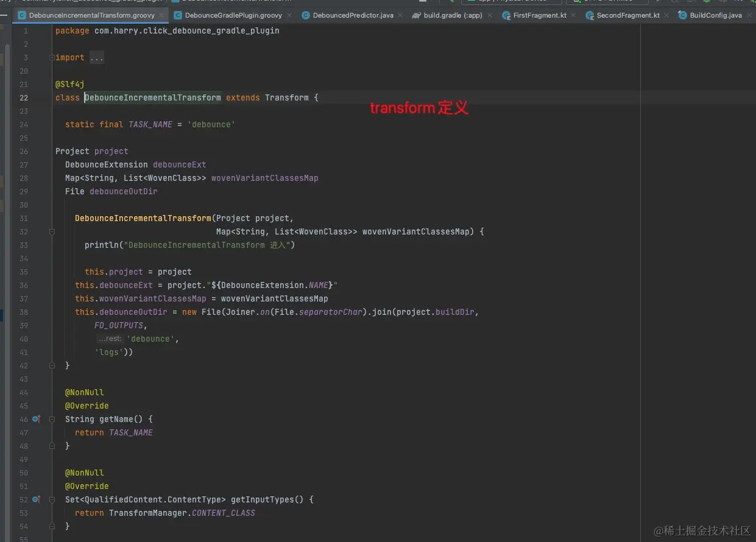Click line number 46 in the gutter

[x=24, y=419]
